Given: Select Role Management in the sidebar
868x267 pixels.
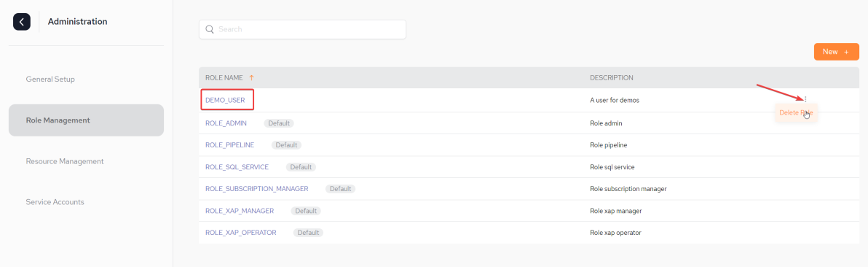Looking at the screenshot, I should click(x=87, y=120).
